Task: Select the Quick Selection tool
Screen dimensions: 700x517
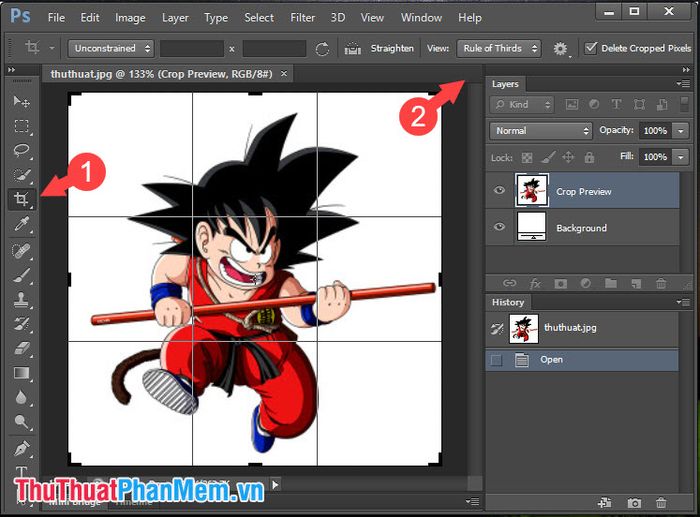Action: click(21, 175)
